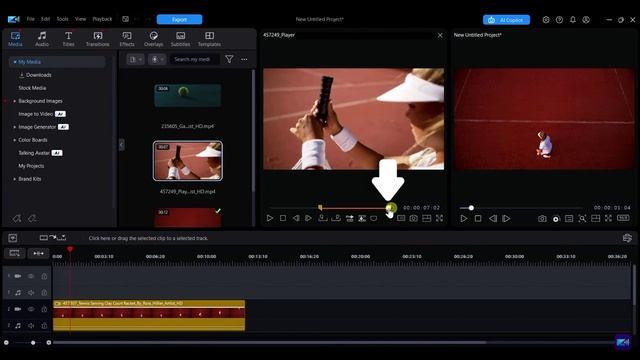Take a snapshot of the project preview
Image resolution: width=640 pixels, height=360 pixels.
(542, 219)
